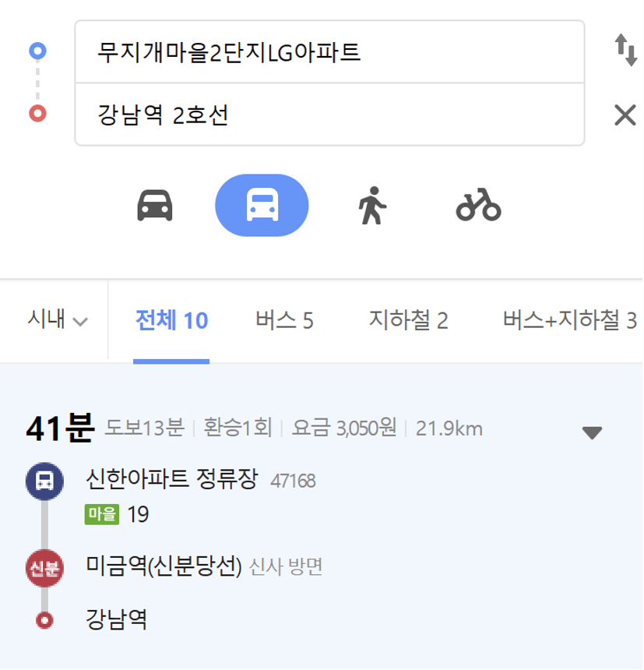Open the 시내 region dropdown
This screenshot has height=670, width=644.
[x=57, y=319]
